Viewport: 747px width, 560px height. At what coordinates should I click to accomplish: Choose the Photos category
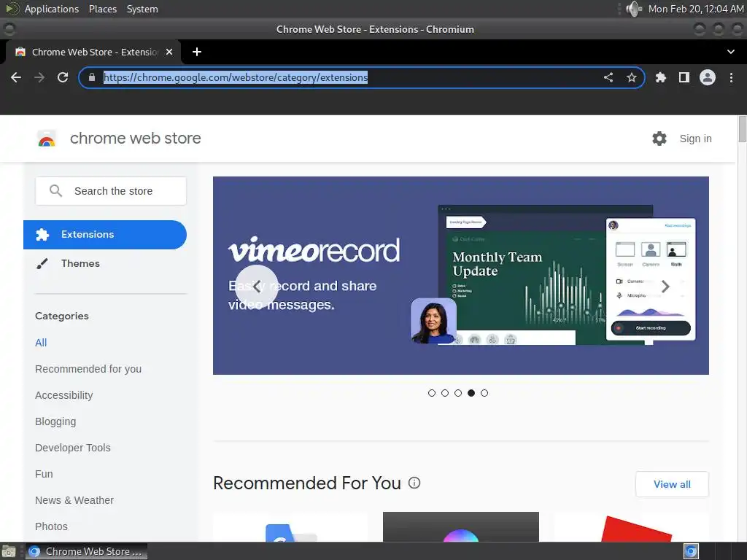point(52,526)
